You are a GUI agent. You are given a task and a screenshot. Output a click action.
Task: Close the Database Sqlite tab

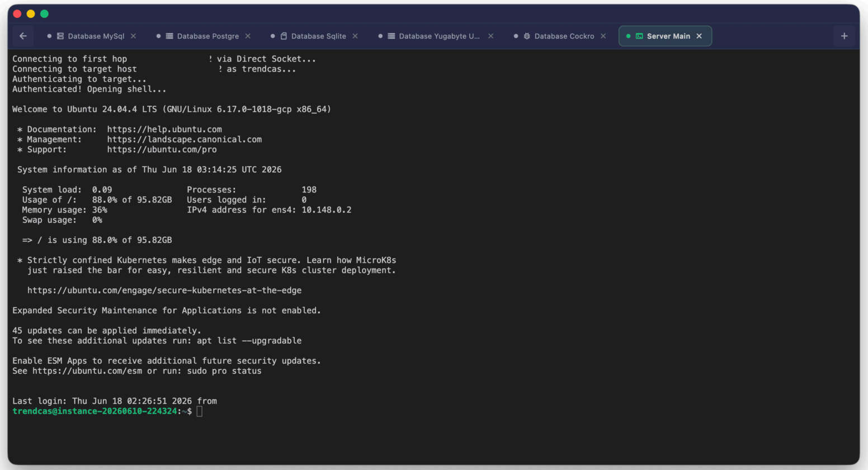pos(355,36)
